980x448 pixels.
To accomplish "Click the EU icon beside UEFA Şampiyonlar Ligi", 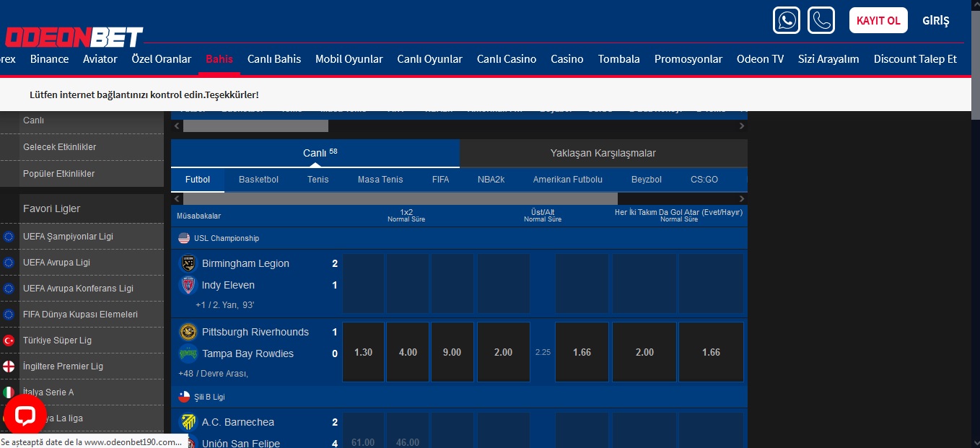I will tap(9, 237).
